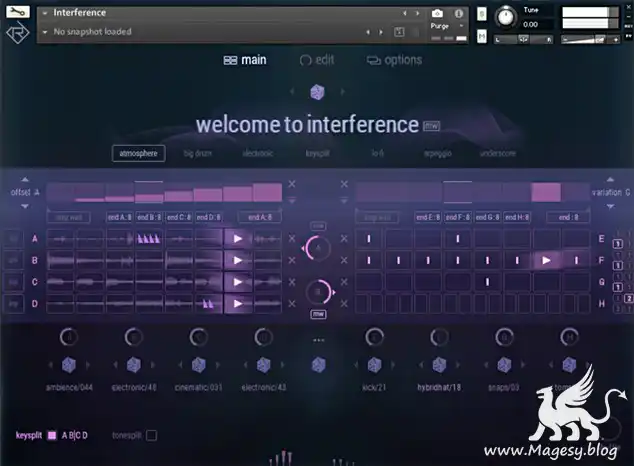Viewport: 634px width, 466px height.
Task: Clear row E with its X icon
Action: [x=344, y=238]
